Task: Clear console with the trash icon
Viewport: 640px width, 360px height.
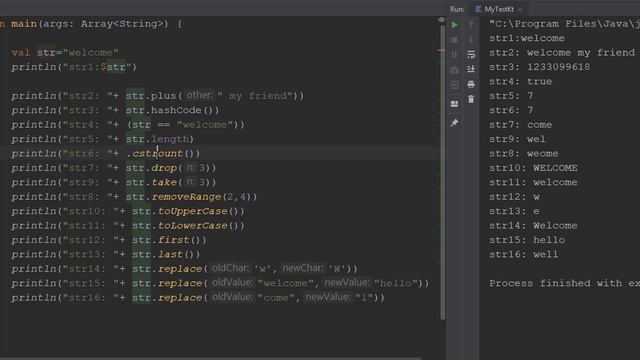Action: pos(471,99)
